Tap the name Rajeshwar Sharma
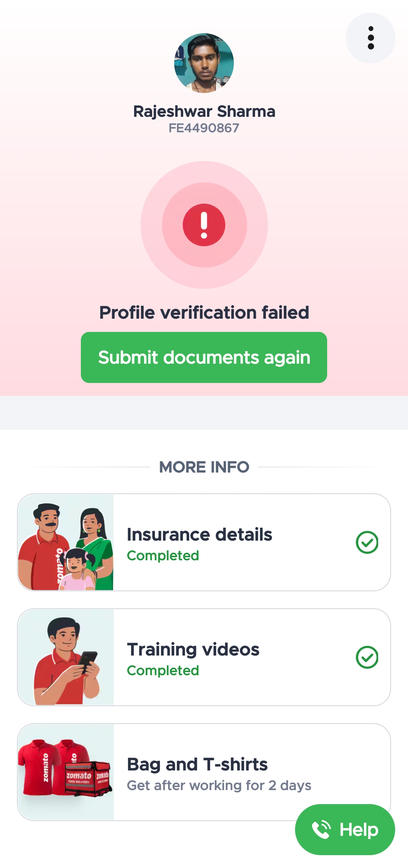This screenshot has height=868, width=408. [x=204, y=112]
